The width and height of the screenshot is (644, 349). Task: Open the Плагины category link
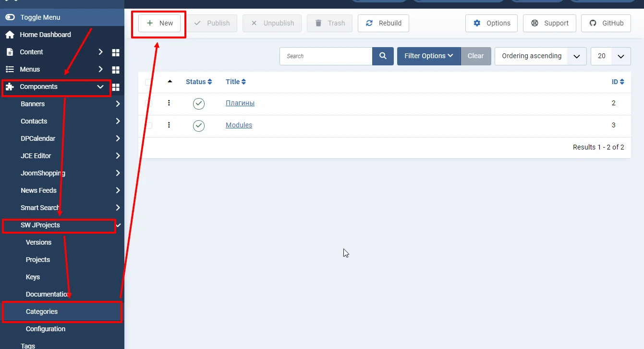pyautogui.click(x=240, y=103)
